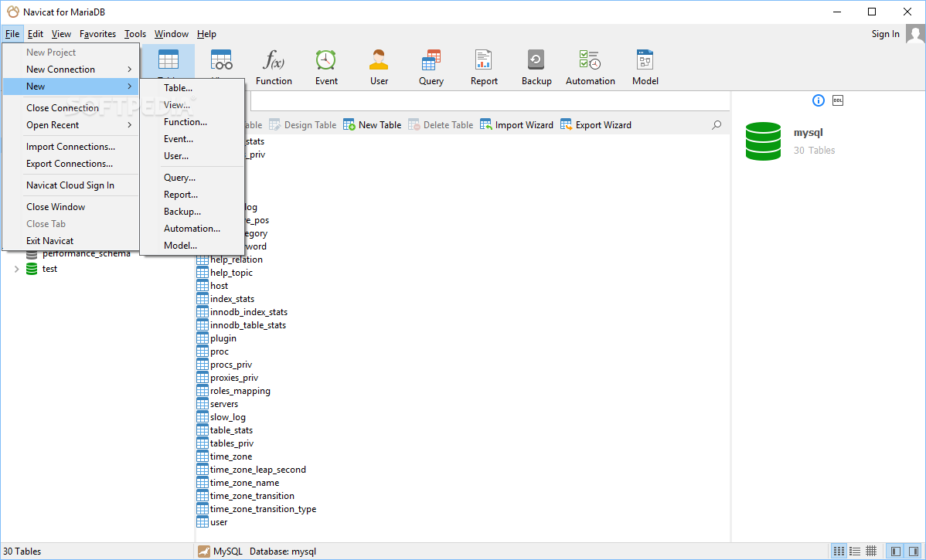The width and height of the screenshot is (926, 560).
Task: Click the user avatar icon
Action: [915, 34]
